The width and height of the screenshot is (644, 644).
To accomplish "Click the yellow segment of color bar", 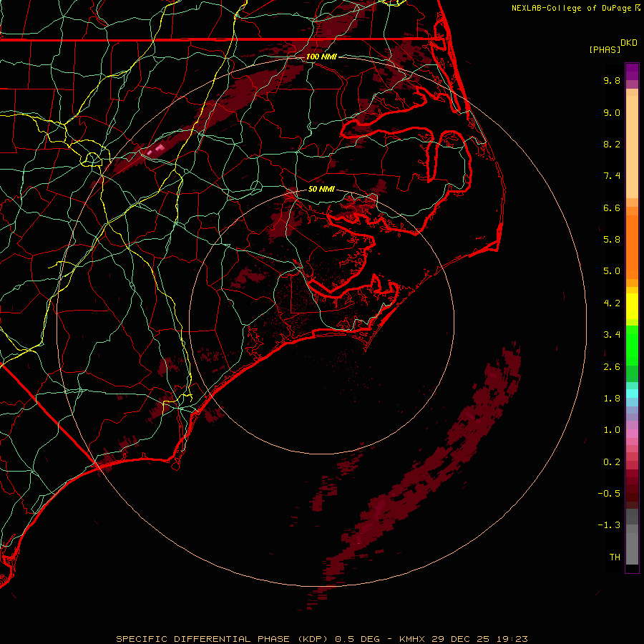I will point(632,306).
